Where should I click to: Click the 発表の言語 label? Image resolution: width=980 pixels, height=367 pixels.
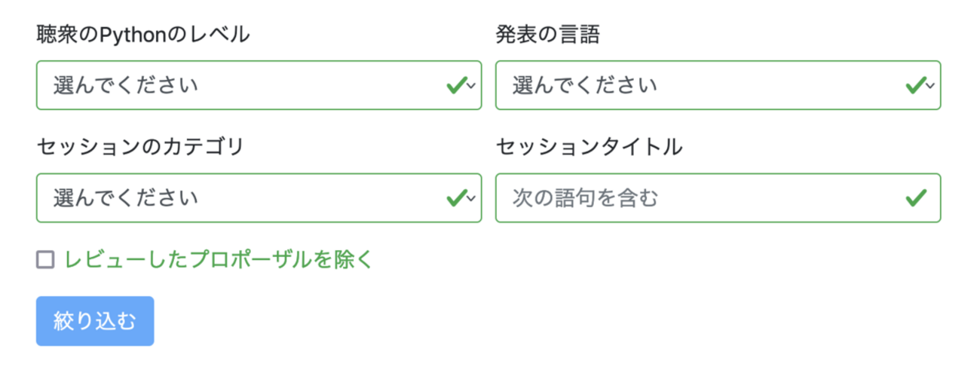click(x=547, y=34)
